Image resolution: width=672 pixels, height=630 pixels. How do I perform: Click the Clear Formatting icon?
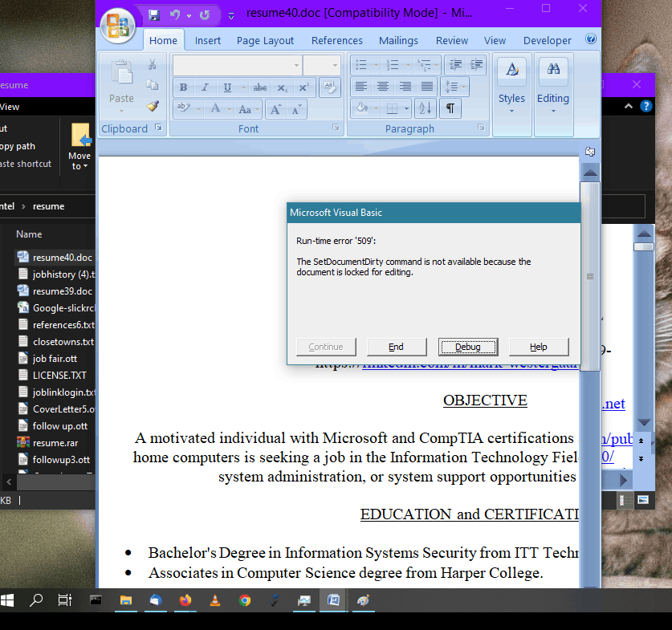coord(329,87)
